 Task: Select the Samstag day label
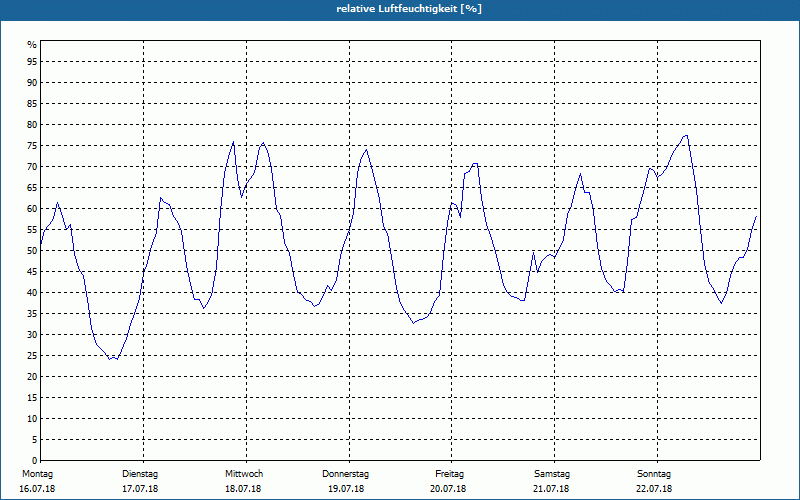tap(552, 474)
